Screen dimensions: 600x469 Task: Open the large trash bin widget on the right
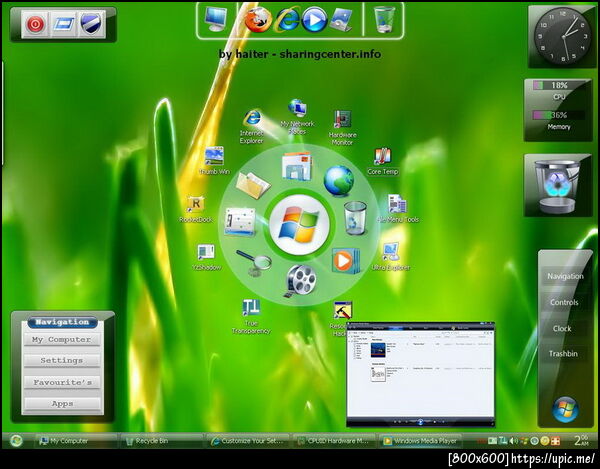coord(558,186)
